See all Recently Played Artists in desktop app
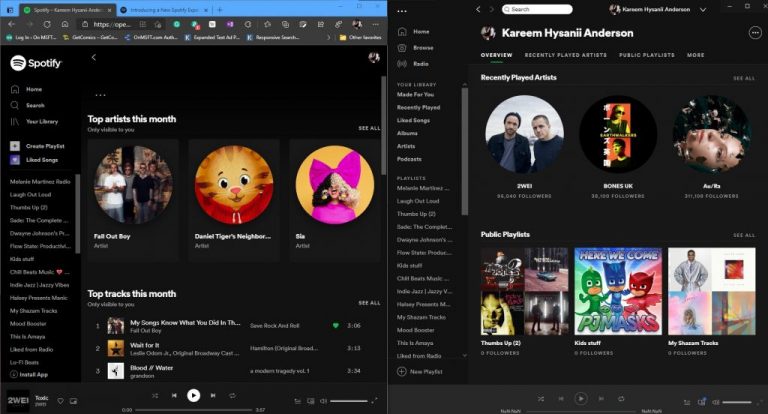This screenshot has width=768, height=414. [744, 78]
